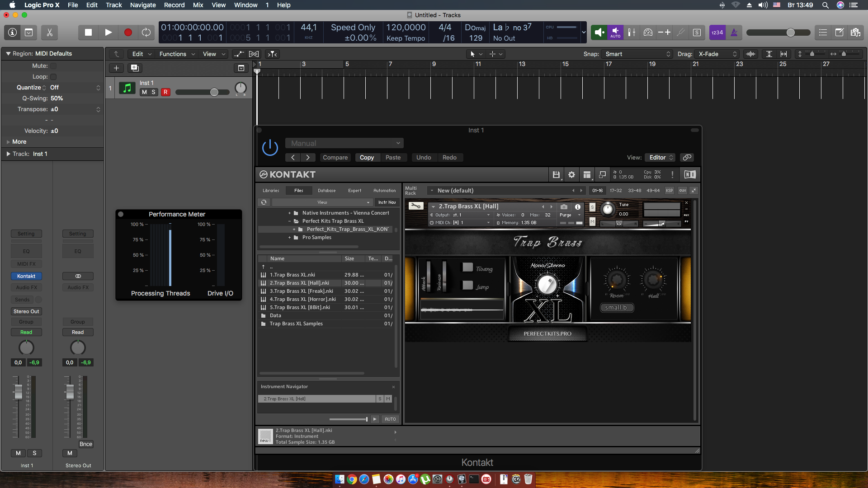
Task: Switch to the Automation tab in Kontakt browser
Action: coord(384,191)
